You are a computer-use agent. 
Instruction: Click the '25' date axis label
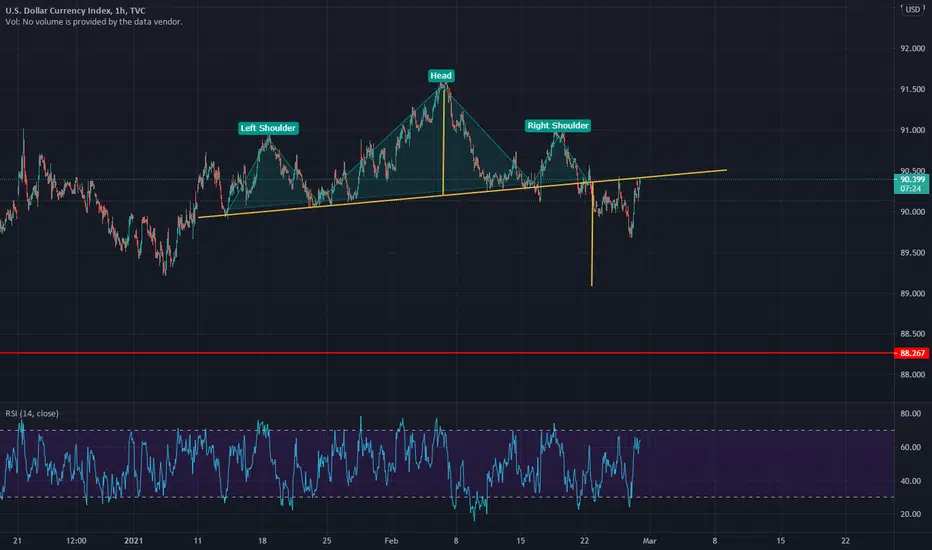[x=327, y=540]
